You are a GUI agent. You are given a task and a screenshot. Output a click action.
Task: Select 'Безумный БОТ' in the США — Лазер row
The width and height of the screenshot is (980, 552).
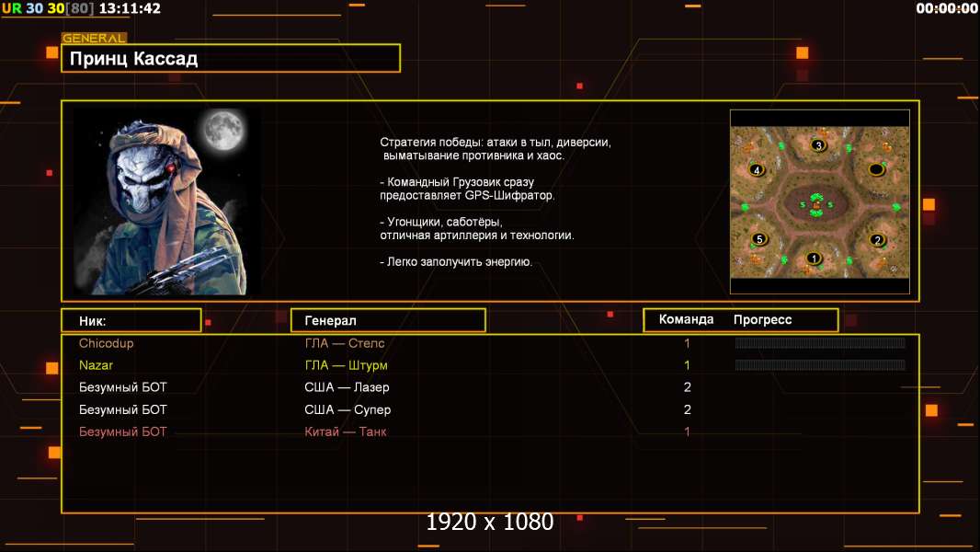pos(123,387)
